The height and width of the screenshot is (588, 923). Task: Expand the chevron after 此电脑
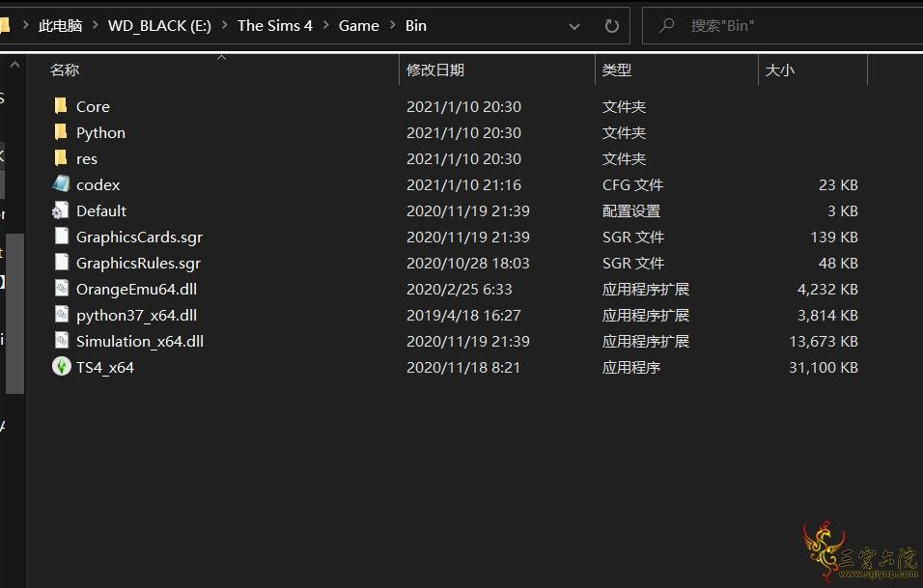96,25
